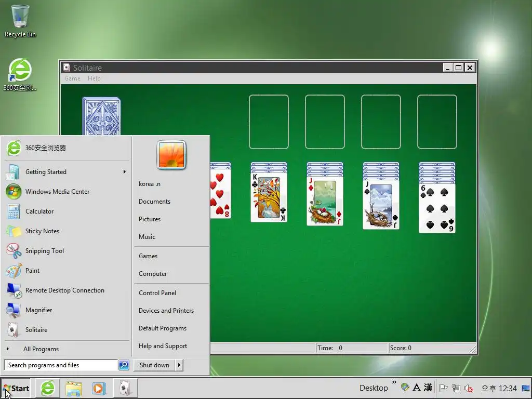Select the Jack of diamonds card
532x399 pixels.
coord(325,201)
